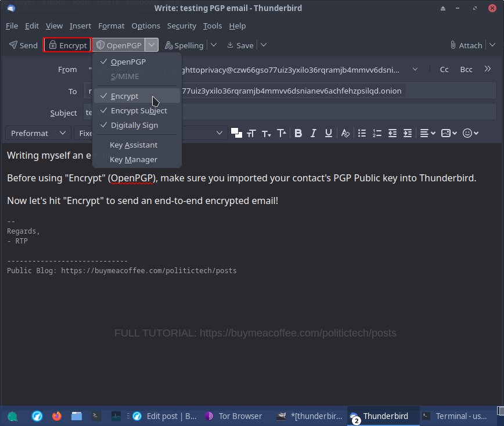Open the applications menu in taskbar
The height and width of the screenshot is (426, 504).
(13, 416)
